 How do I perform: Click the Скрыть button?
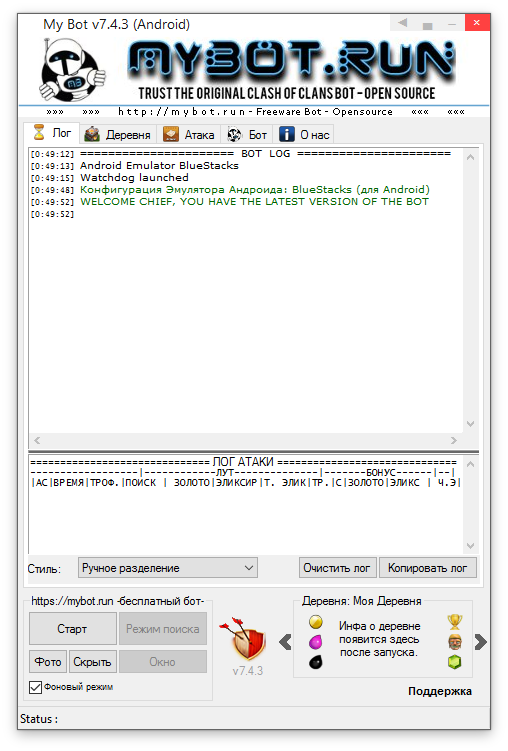pos(92,662)
